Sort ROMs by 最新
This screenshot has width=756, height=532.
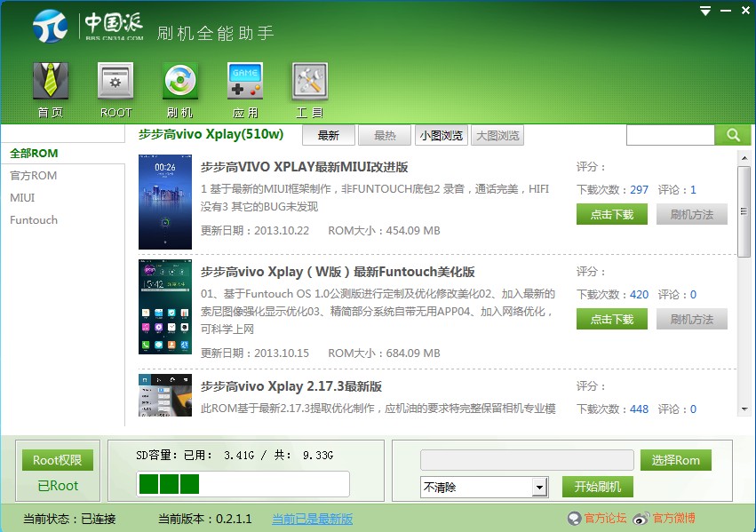[x=329, y=135]
